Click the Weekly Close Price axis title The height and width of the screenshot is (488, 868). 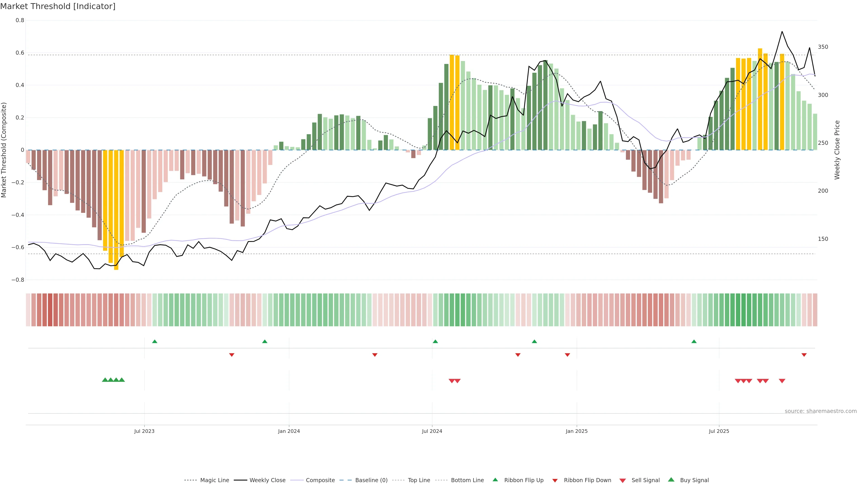(837, 150)
